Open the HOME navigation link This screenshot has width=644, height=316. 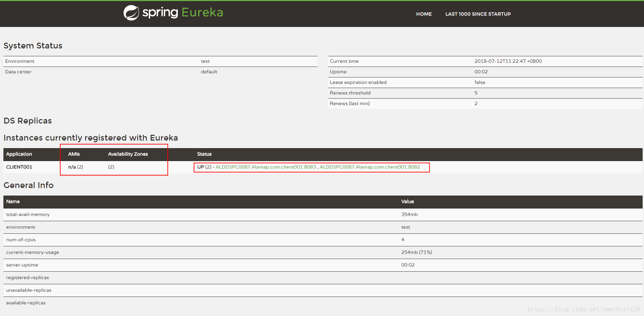pos(424,14)
